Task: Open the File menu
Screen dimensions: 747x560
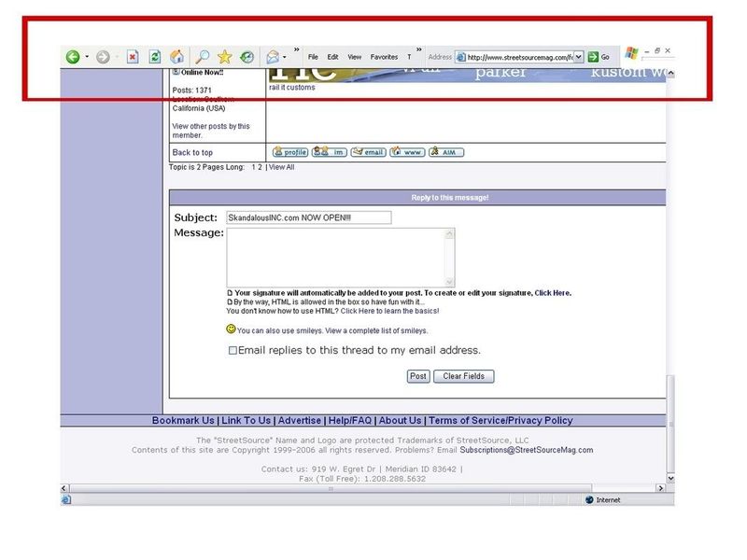Action: click(x=313, y=57)
